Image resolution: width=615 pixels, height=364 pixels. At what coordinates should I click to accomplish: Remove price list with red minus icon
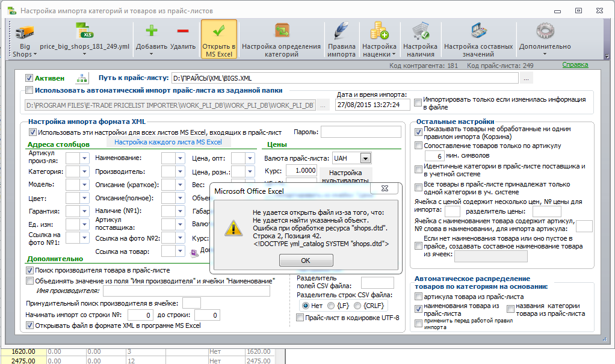coord(183,31)
